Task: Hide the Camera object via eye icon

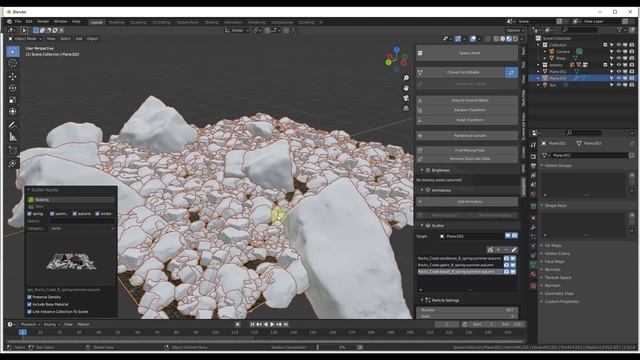Action: (618, 51)
